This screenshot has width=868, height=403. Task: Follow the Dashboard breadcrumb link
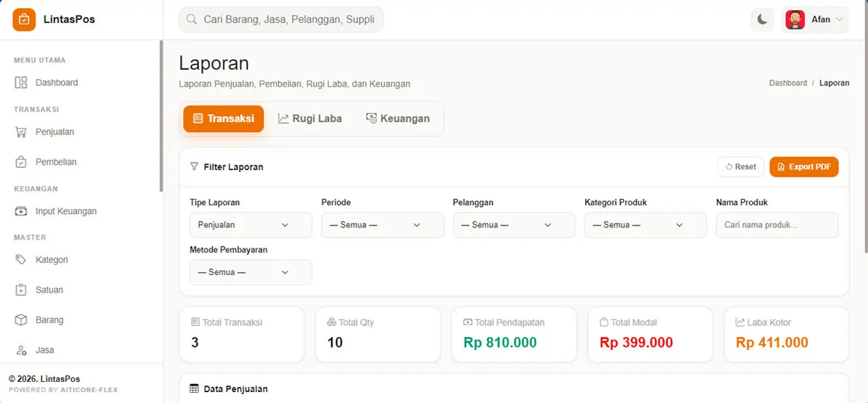[787, 83]
